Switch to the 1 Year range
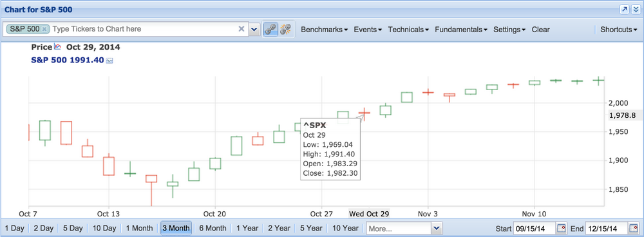The height and width of the screenshot is (237, 644). coord(248,228)
